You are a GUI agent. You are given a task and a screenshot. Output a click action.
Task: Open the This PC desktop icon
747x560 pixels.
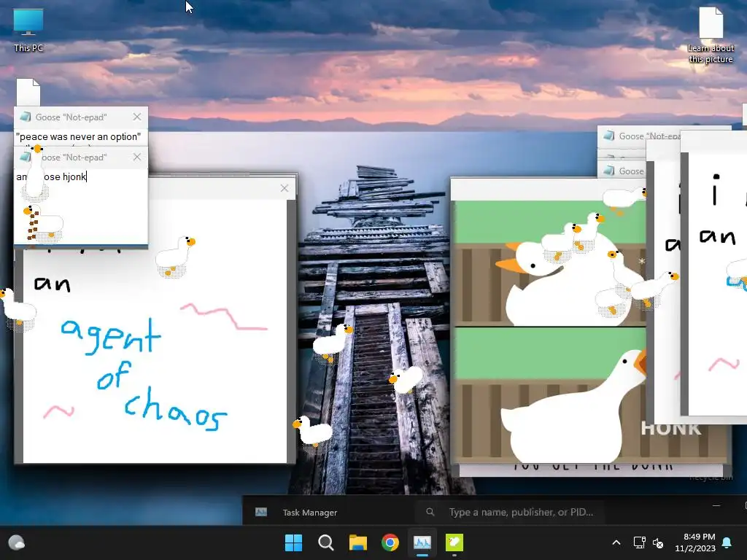(28, 30)
